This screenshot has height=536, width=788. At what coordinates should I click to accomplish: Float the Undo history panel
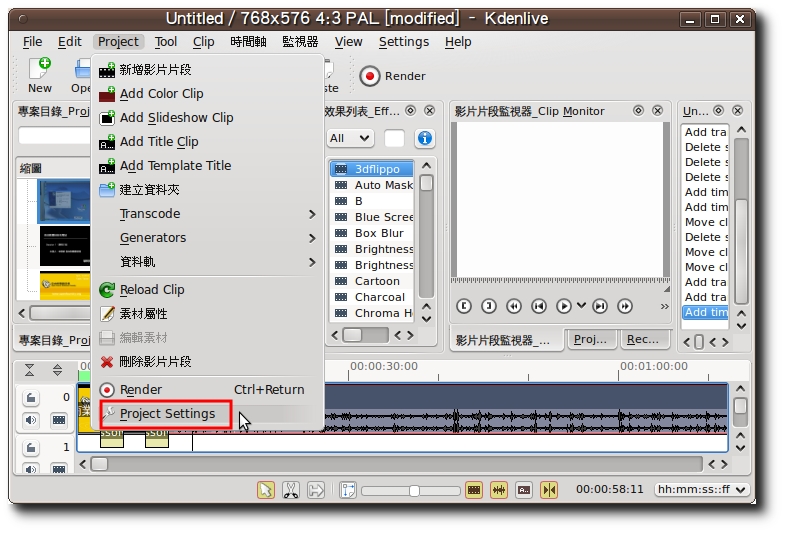(719, 111)
